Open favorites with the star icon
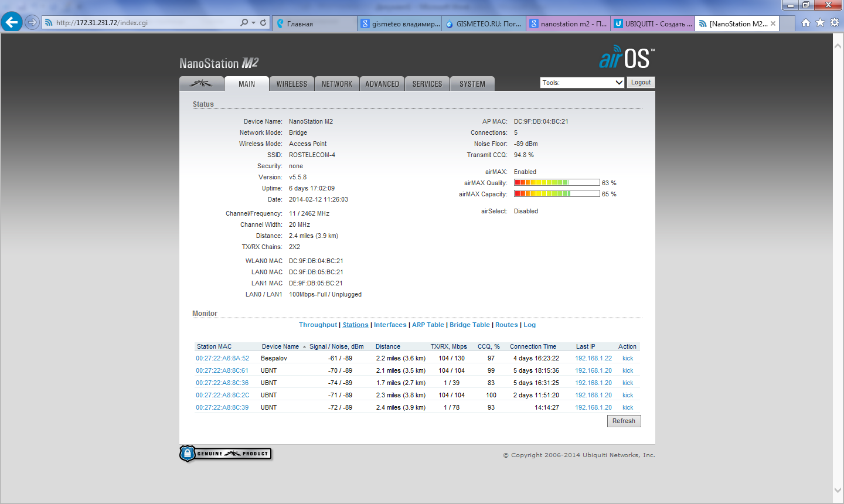Screen dimensions: 844x504 (x=820, y=22)
